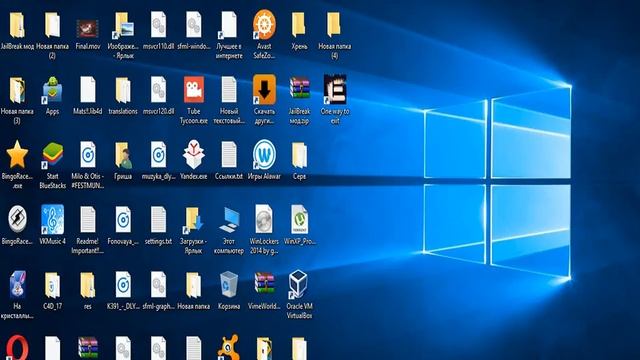Screen dimensions: 640x360
Task: Click the sfml-graph... dll file
Action: (x=158, y=284)
